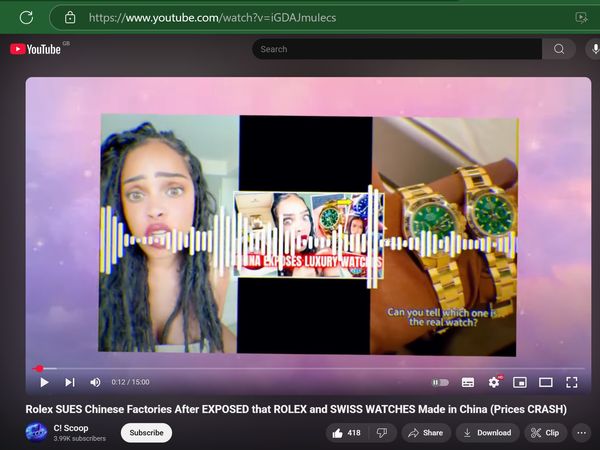Screen dimensions: 600x450
Task: Click the Rolex SUES Chinese Factories video title
Action: pyautogui.click(x=296, y=409)
